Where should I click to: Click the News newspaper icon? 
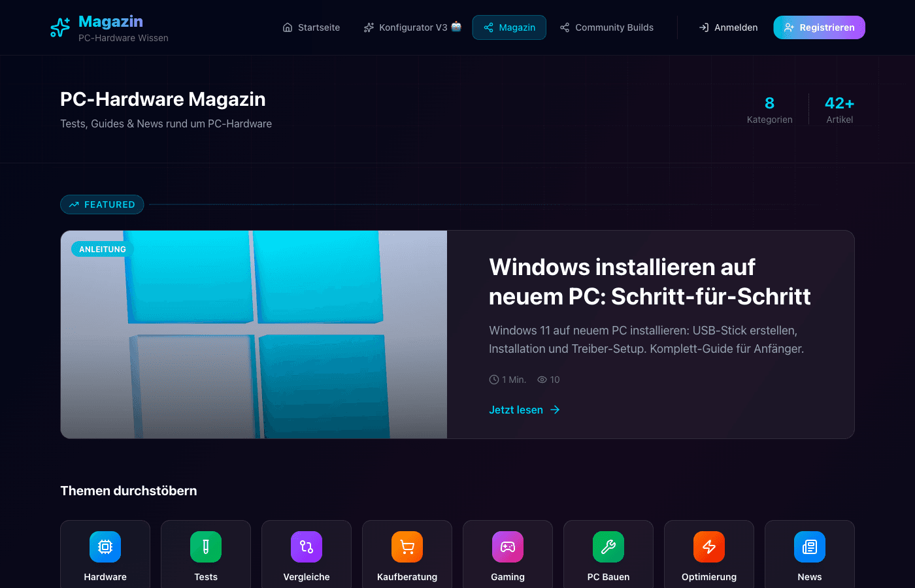click(x=810, y=547)
